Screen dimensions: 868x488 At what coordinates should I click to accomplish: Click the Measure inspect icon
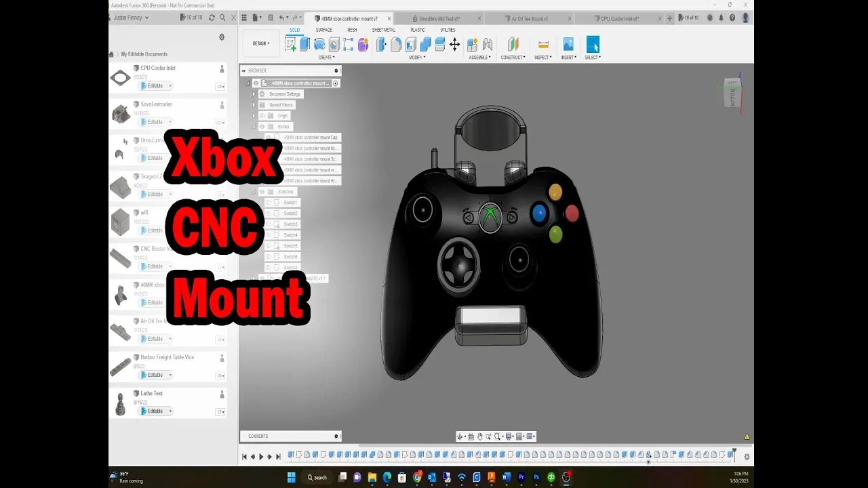543,45
